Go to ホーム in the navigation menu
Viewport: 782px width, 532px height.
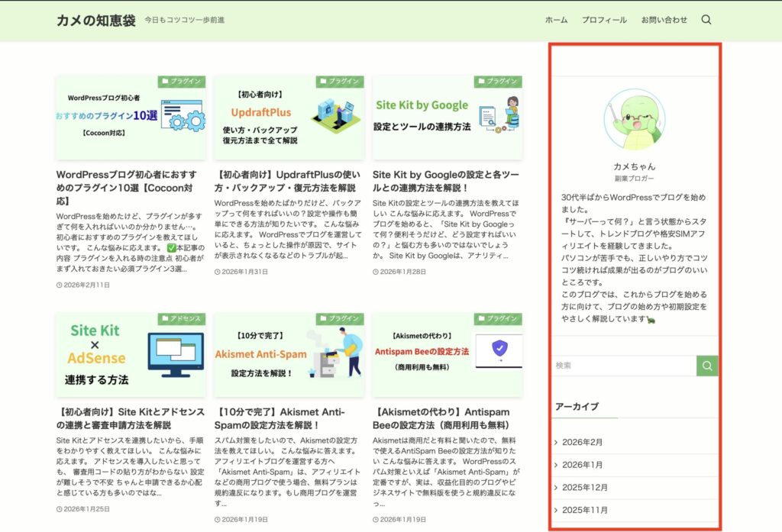point(556,20)
